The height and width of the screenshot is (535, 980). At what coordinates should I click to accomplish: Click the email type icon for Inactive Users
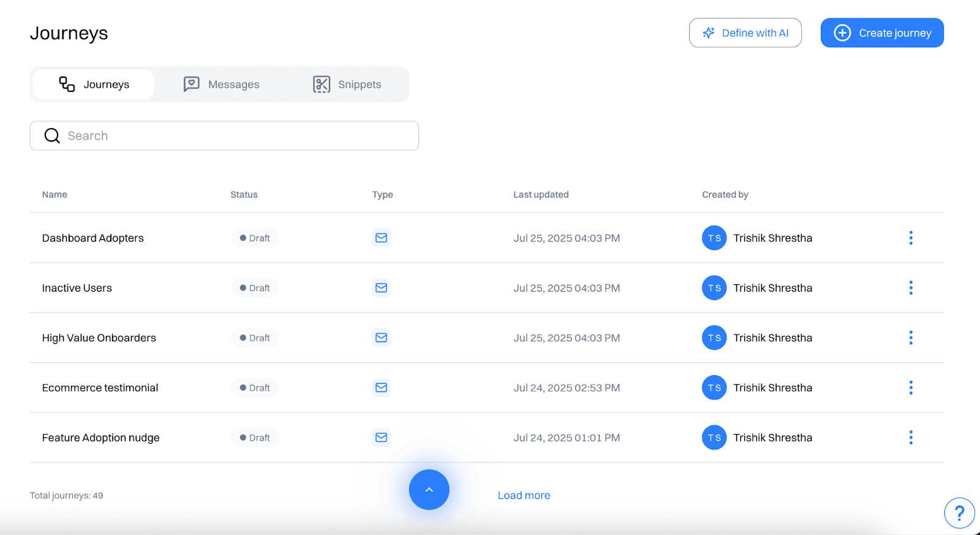(381, 288)
